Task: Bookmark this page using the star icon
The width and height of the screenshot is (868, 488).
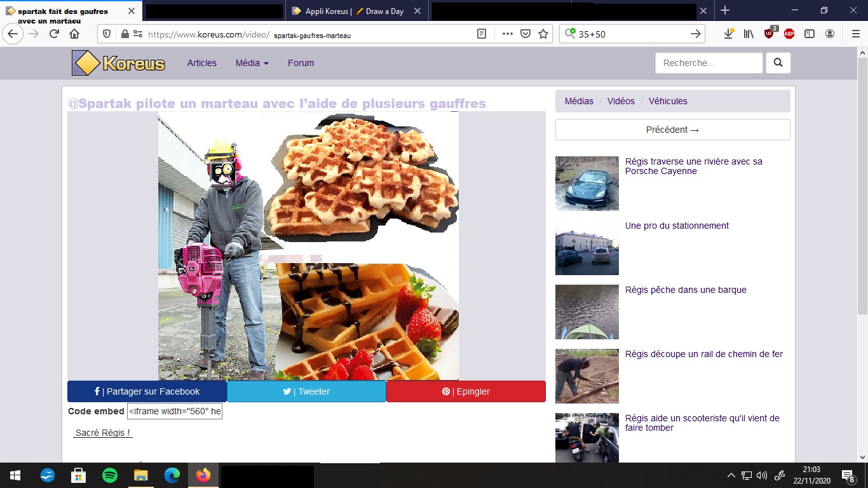Action: click(543, 34)
